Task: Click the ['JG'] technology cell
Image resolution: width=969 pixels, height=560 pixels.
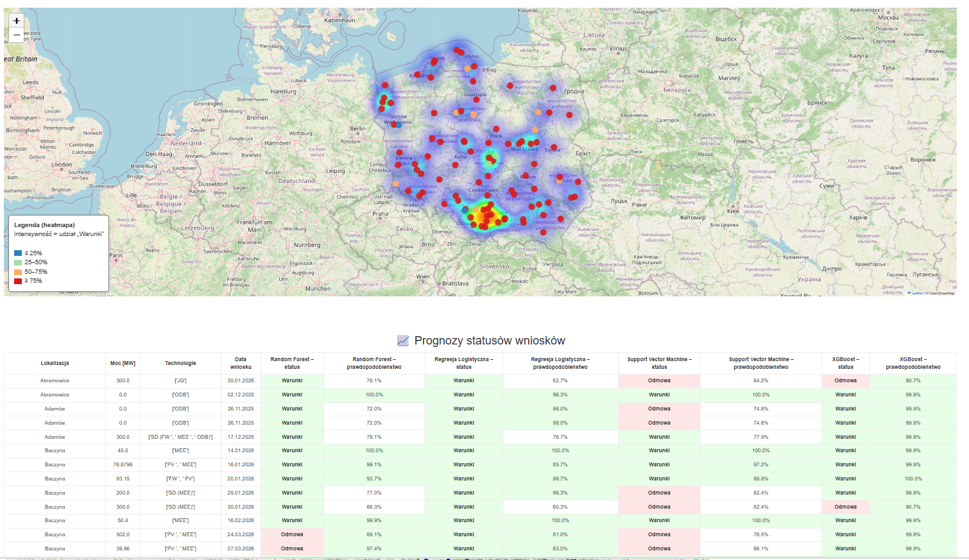Action: (x=180, y=381)
